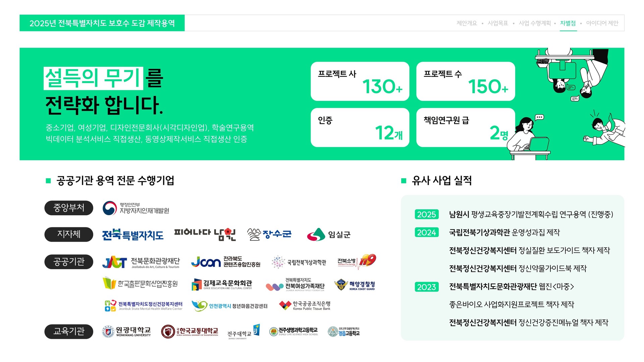Click the 한국공공조직은행 logo
Viewport: 644px width, 362px height.
point(305,305)
